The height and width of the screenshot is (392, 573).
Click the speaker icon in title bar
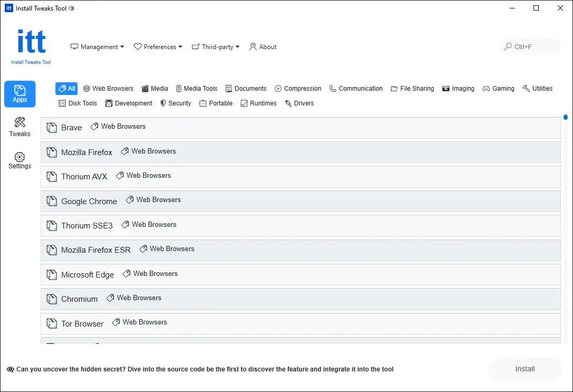point(71,8)
